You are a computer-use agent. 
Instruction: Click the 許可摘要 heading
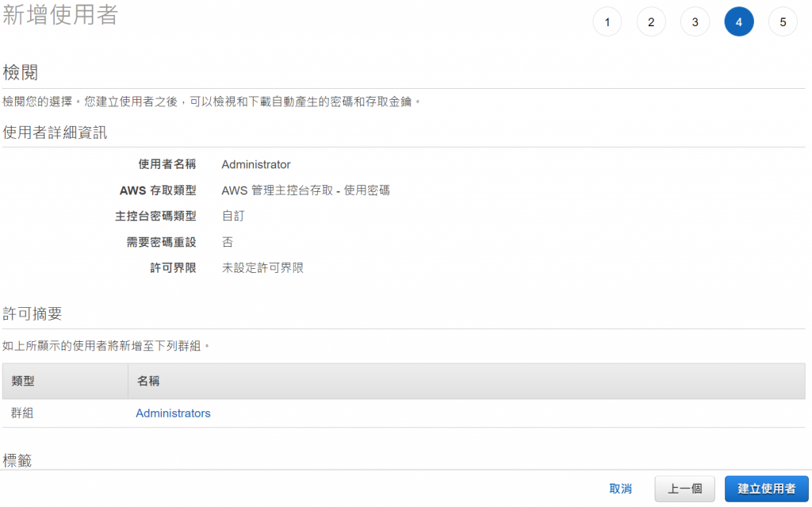tap(32, 313)
